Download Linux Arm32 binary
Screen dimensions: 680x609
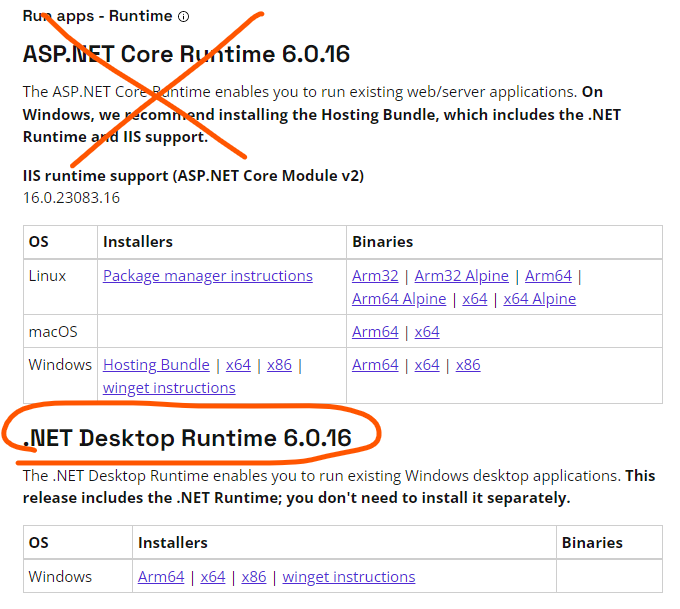pyautogui.click(x=375, y=276)
